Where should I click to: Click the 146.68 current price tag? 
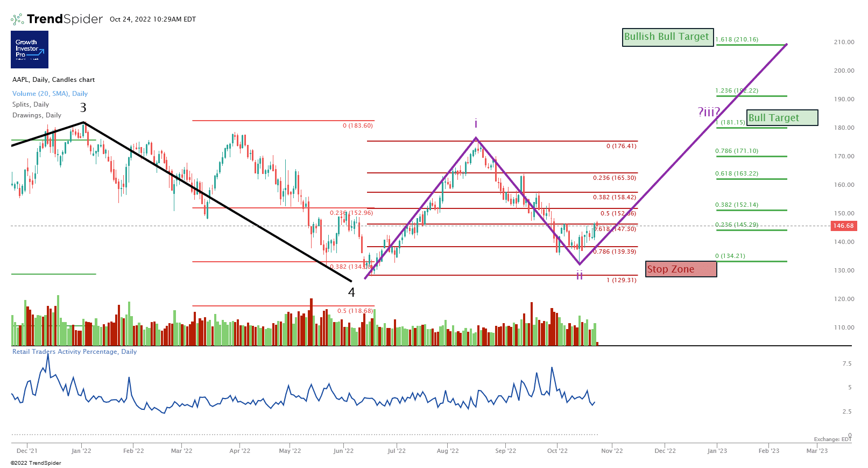click(x=843, y=226)
